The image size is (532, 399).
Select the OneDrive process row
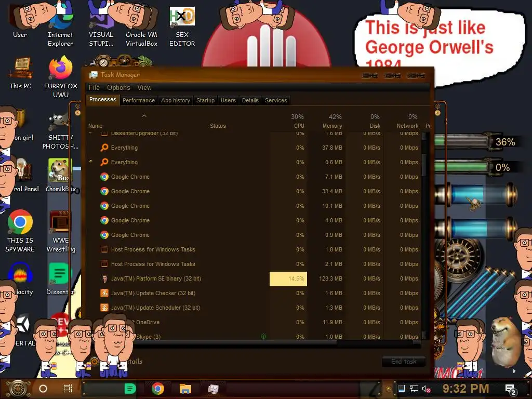pyautogui.click(x=254, y=322)
